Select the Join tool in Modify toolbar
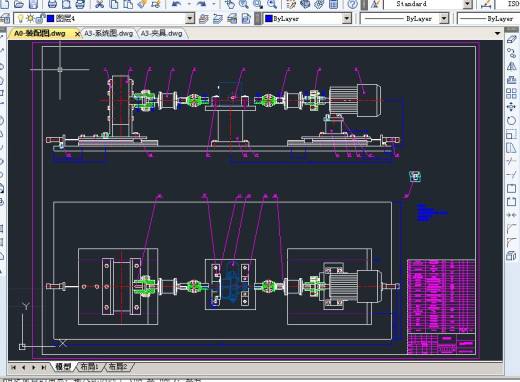The width and height of the screenshot is (520, 382). [511, 215]
